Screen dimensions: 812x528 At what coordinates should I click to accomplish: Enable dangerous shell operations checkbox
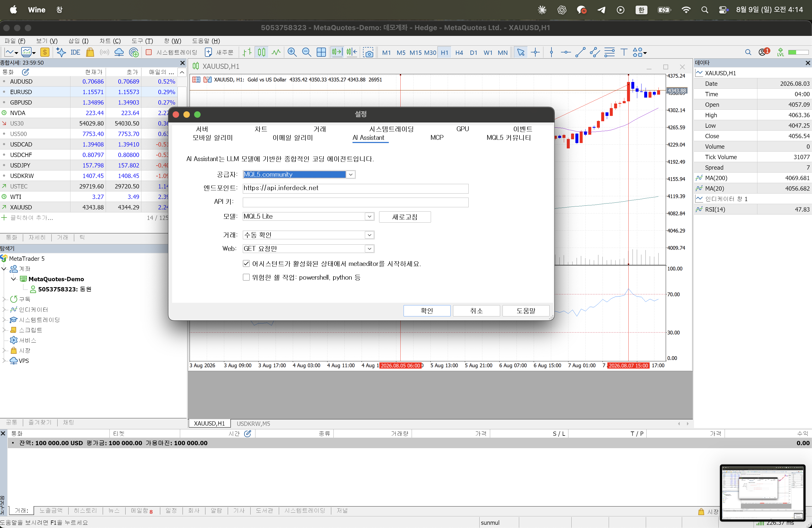(246, 277)
